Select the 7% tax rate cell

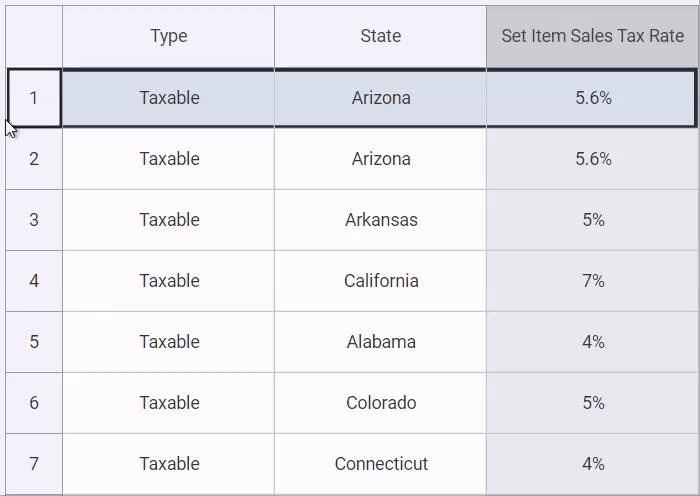pyautogui.click(x=593, y=281)
